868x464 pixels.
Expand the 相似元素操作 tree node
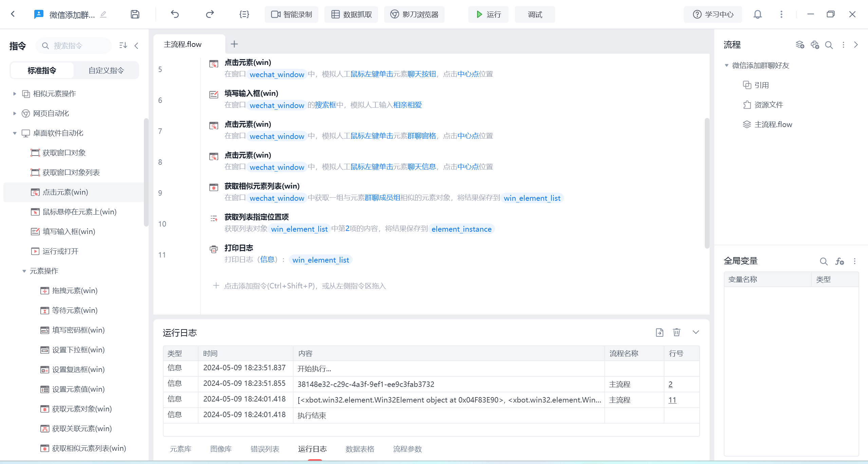[15, 94]
